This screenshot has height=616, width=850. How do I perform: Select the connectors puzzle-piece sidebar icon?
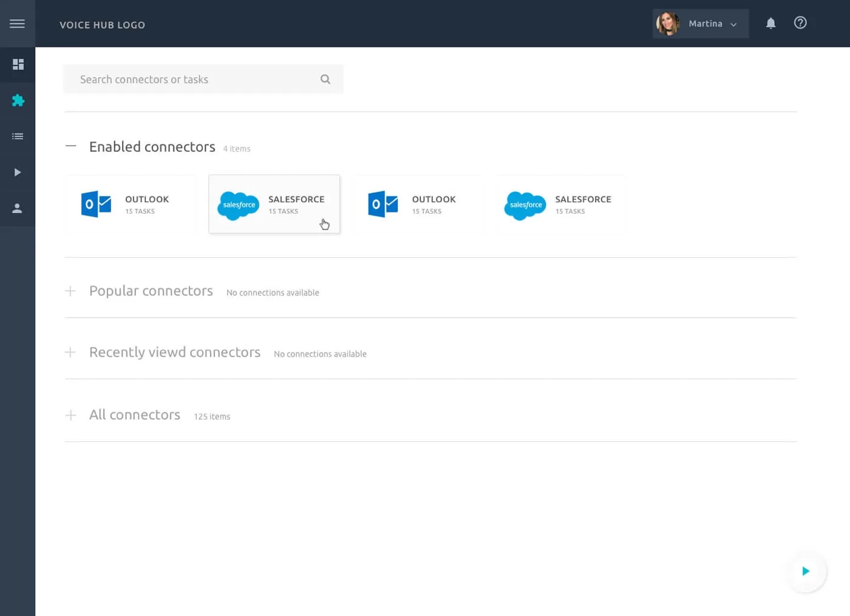point(18,100)
